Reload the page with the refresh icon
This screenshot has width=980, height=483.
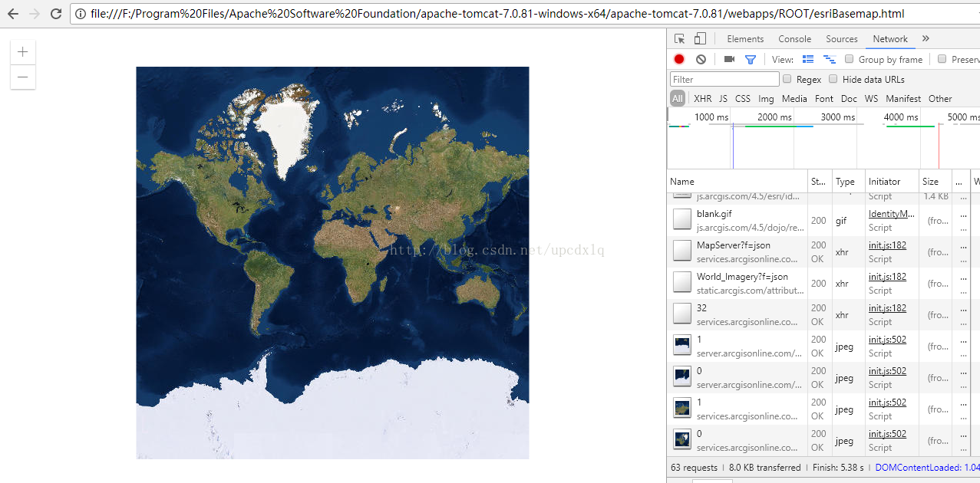click(56, 14)
